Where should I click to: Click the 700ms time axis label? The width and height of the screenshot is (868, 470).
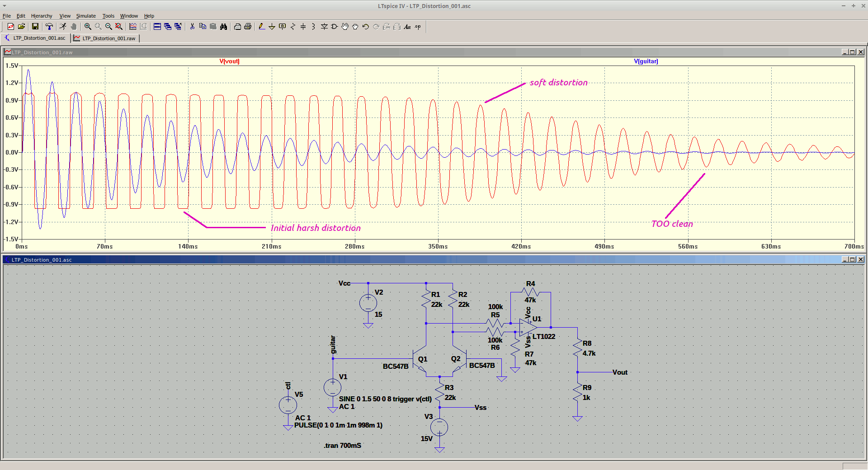(x=854, y=247)
